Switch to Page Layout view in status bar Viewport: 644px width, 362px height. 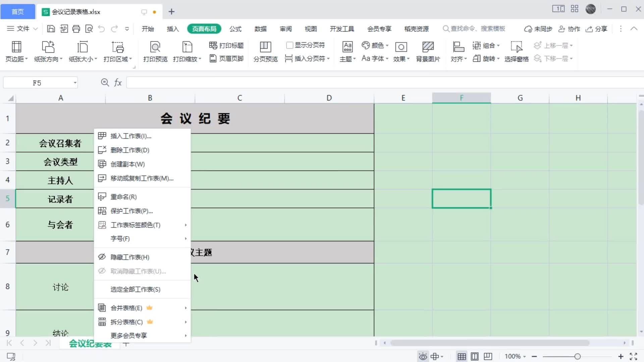(475, 356)
